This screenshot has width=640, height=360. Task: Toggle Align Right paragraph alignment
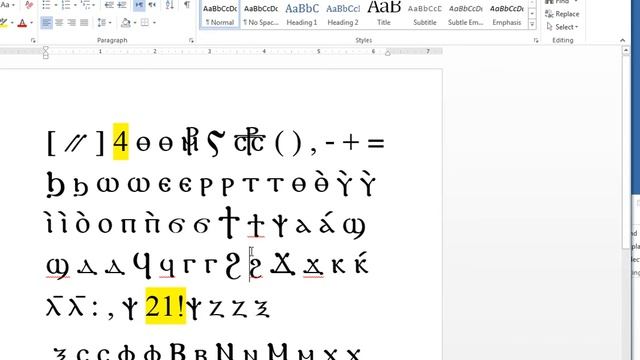point(71,23)
